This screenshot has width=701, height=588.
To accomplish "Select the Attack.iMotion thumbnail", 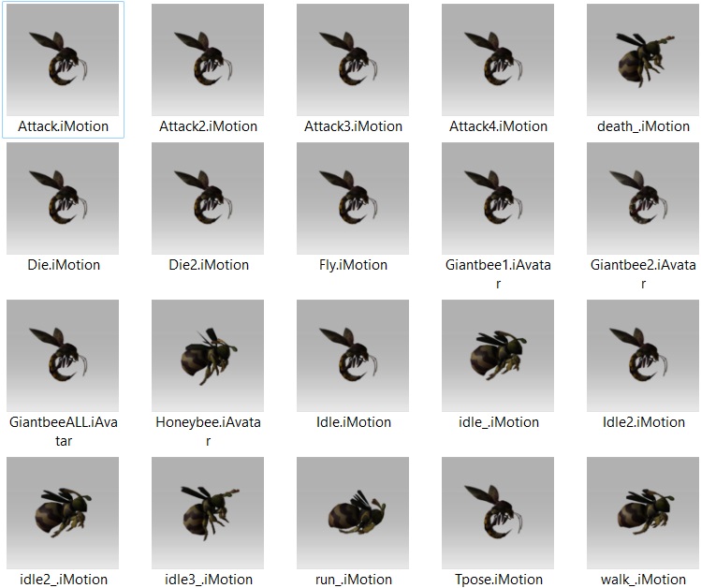I will (x=63, y=60).
